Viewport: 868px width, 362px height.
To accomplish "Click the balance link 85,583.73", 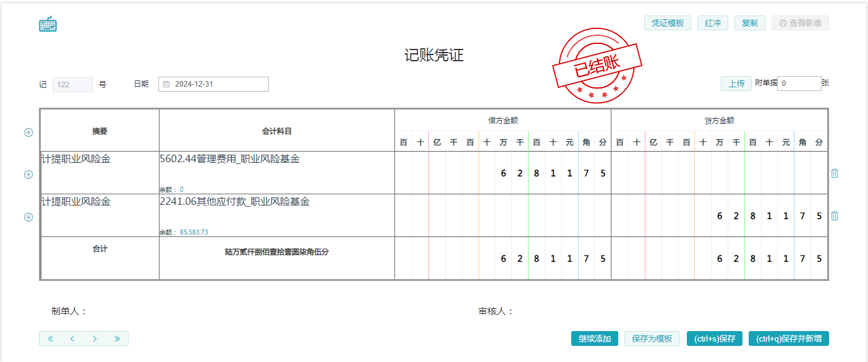I will [x=194, y=233].
